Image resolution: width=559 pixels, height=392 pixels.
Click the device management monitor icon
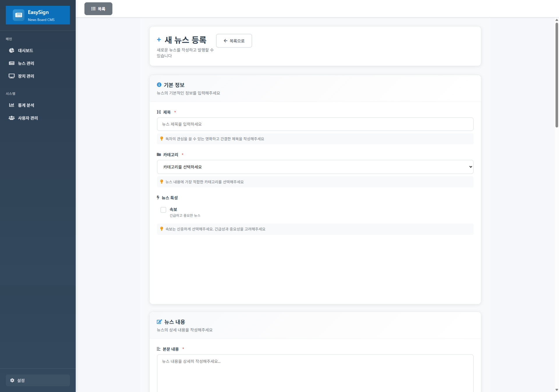tap(12, 76)
